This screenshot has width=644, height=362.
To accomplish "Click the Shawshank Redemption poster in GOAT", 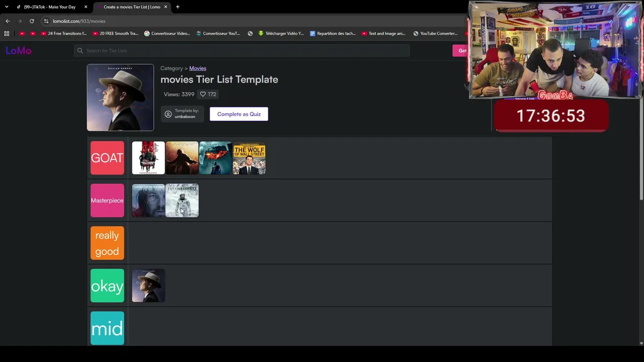I will click(x=182, y=158).
